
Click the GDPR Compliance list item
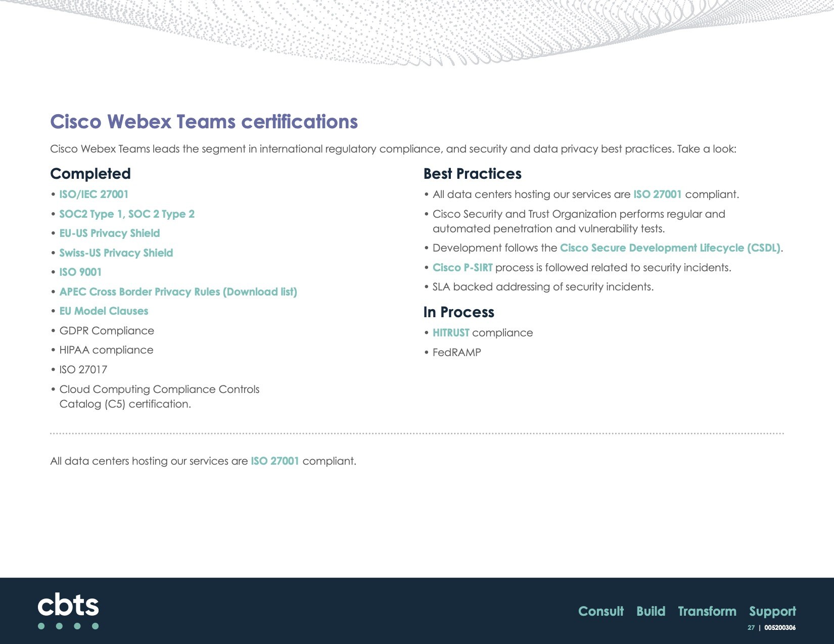coord(107,331)
